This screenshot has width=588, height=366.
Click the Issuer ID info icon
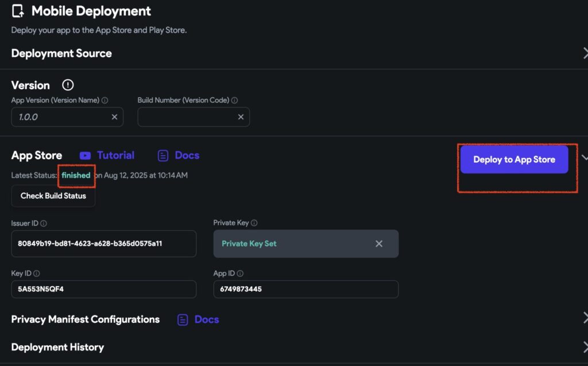[x=44, y=224]
